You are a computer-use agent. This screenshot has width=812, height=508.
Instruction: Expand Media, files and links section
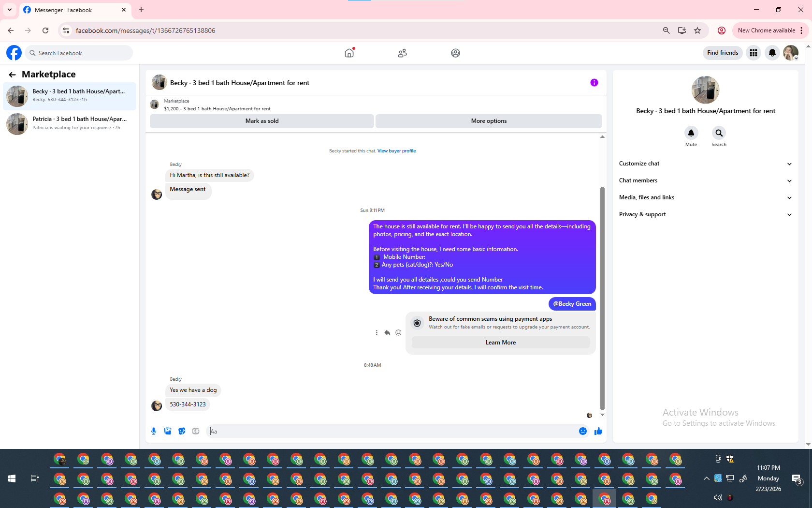point(705,197)
